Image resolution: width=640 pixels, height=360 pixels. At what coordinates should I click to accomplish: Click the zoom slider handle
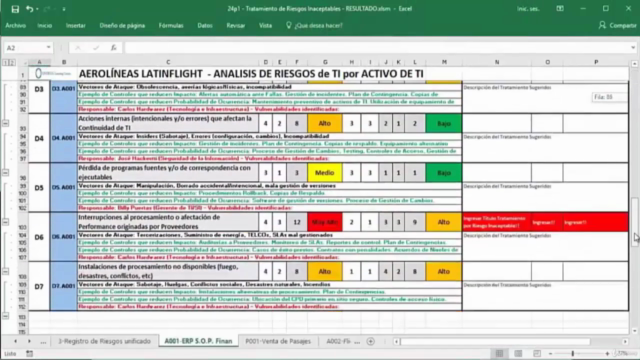(x=573, y=353)
